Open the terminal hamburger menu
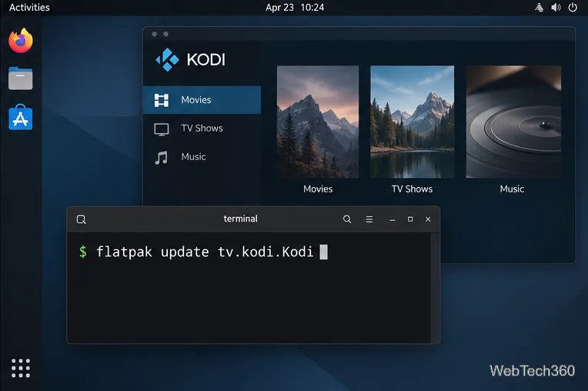588x391 pixels. coord(369,219)
